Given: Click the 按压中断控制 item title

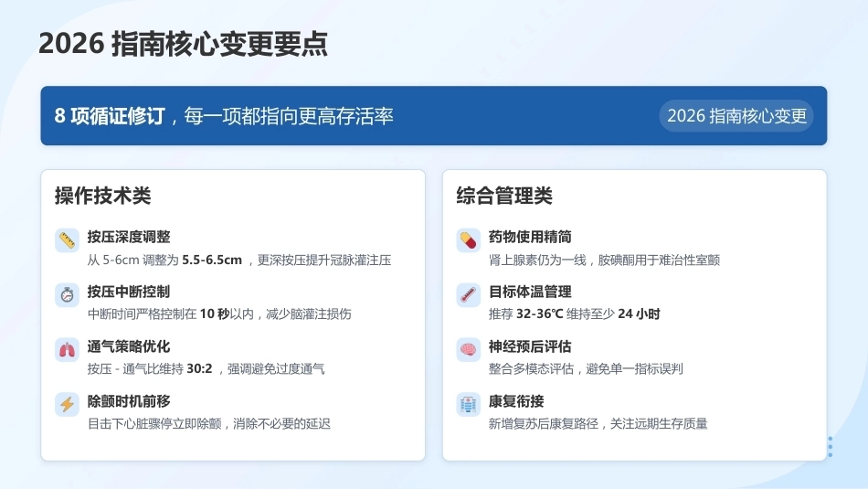Looking at the screenshot, I should 129,292.
